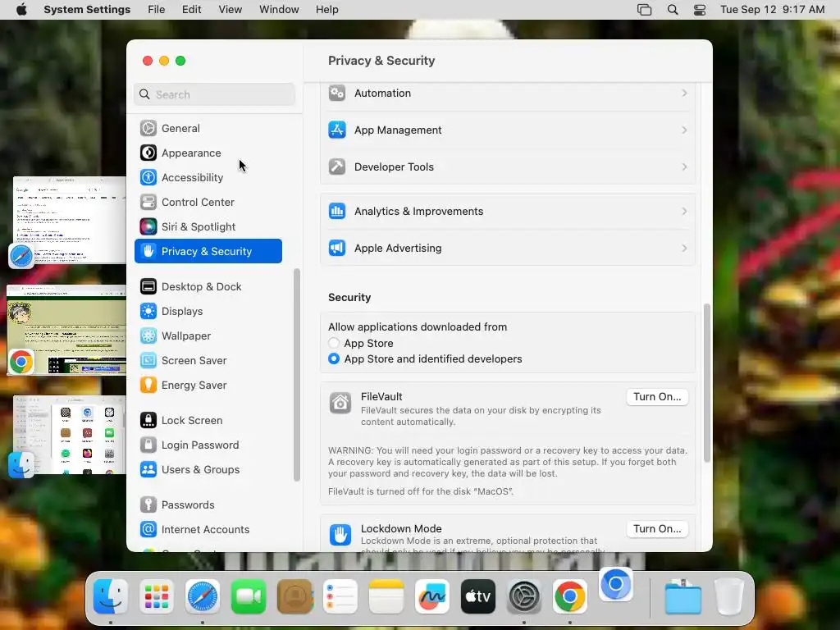Click Stage Manager icon in menu bar
840x630 pixels.
point(645,10)
